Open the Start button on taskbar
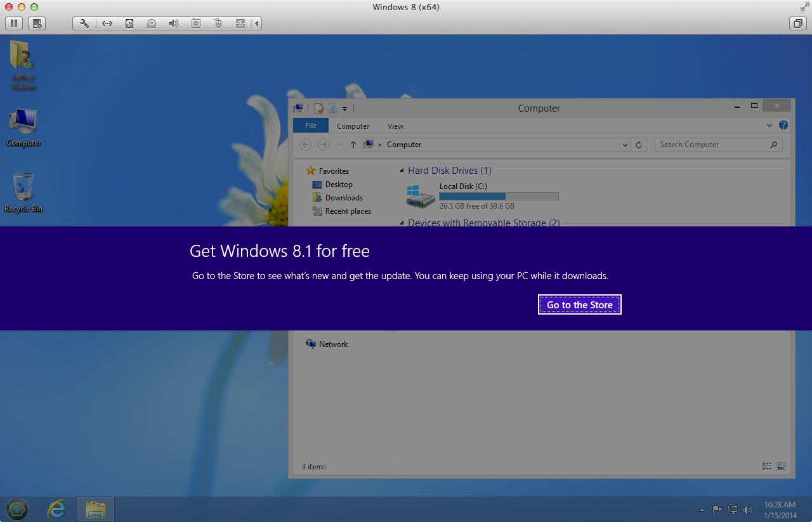 (16, 509)
